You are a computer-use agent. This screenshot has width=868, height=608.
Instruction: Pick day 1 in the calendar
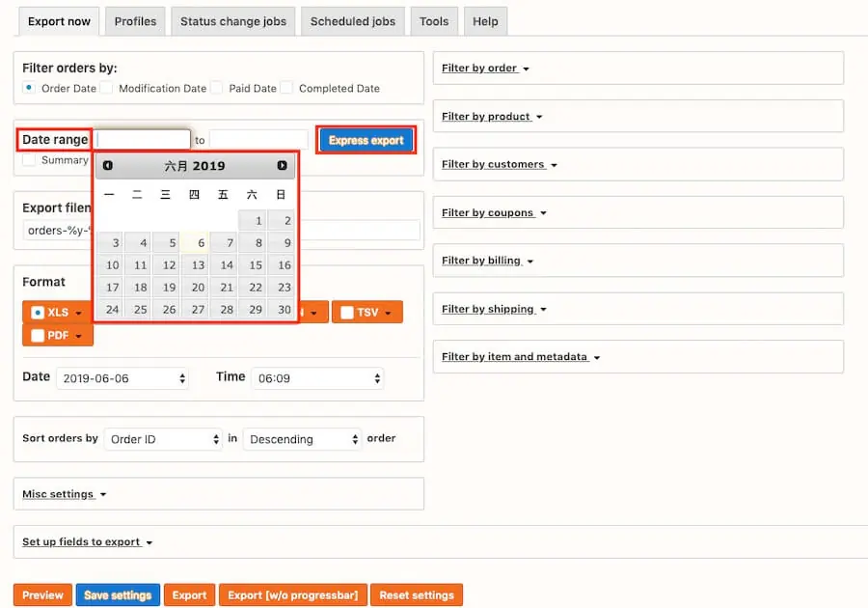click(253, 220)
